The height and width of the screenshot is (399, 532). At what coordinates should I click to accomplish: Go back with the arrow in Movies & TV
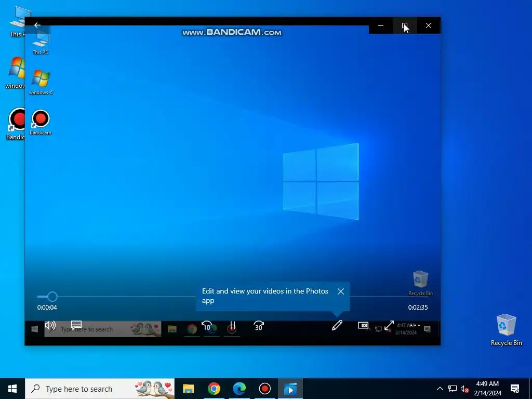pyautogui.click(x=37, y=25)
